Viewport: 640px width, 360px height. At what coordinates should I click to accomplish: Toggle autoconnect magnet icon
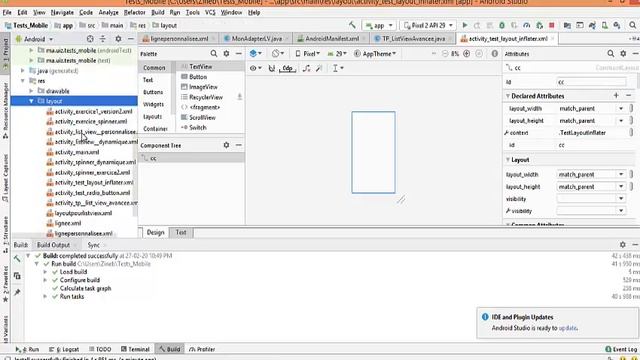pyautogui.click(x=271, y=68)
